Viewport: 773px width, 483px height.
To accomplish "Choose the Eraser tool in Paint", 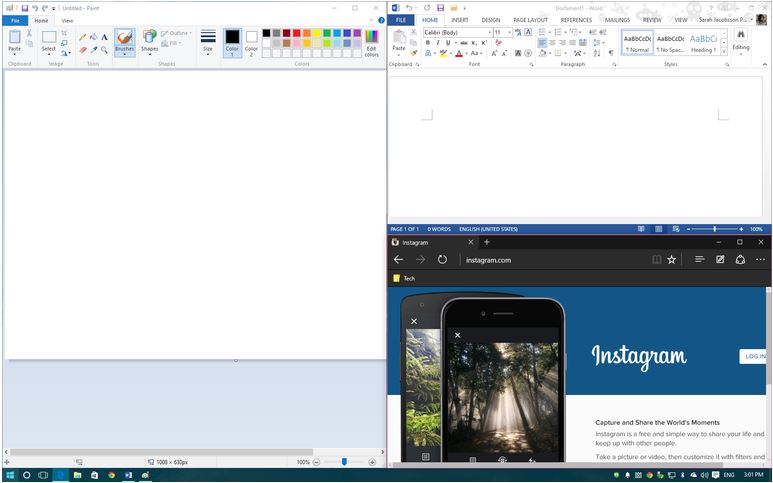I will (x=83, y=50).
